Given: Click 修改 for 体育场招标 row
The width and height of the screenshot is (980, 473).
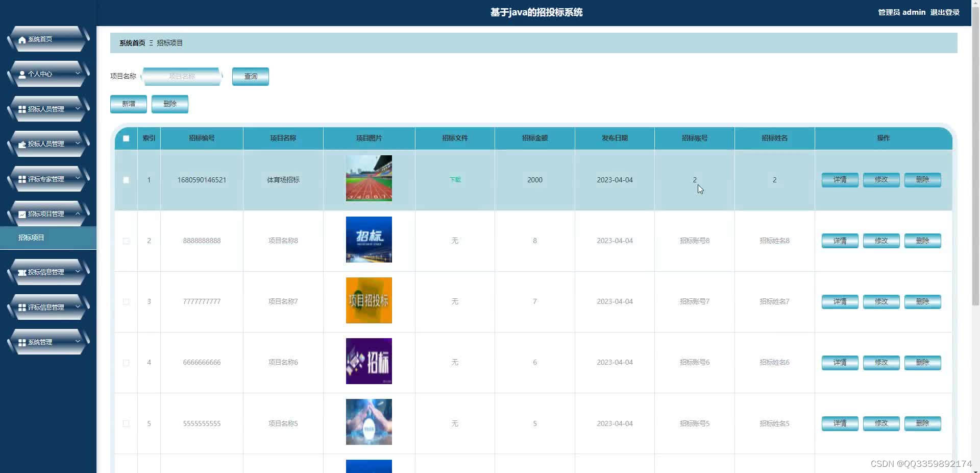Looking at the screenshot, I should click(x=881, y=180).
